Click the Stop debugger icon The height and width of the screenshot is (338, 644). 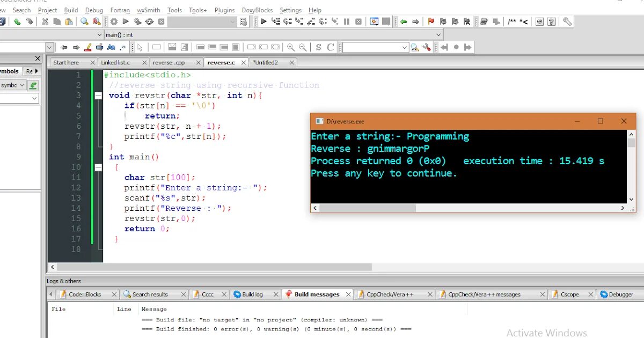pos(358,21)
